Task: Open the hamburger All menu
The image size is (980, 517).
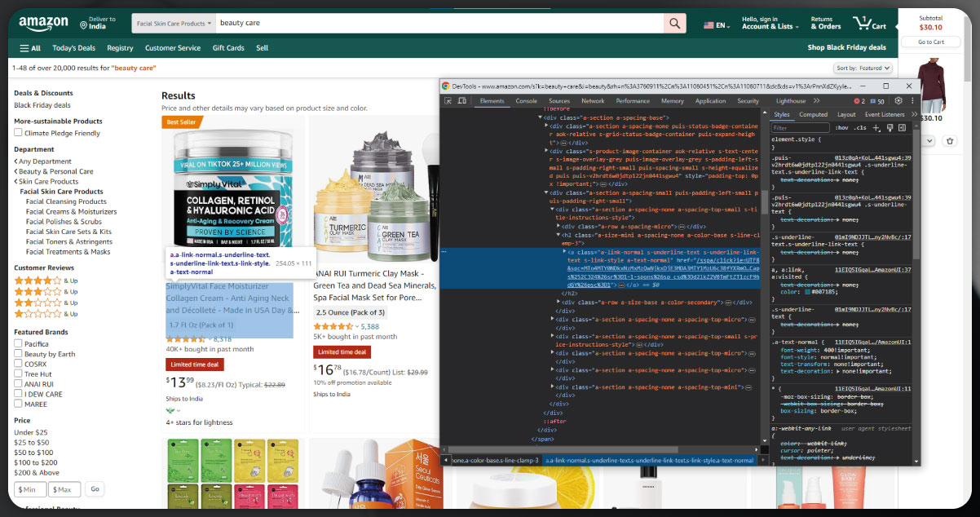Action: pyautogui.click(x=30, y=48)
